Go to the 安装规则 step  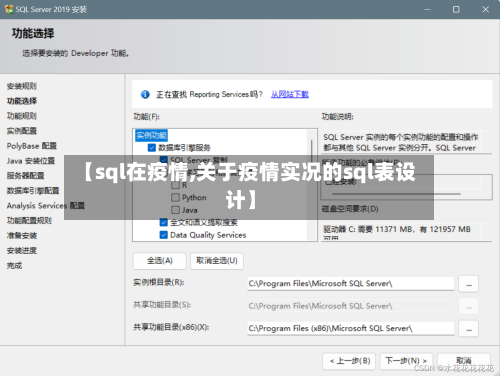(22, 86)
